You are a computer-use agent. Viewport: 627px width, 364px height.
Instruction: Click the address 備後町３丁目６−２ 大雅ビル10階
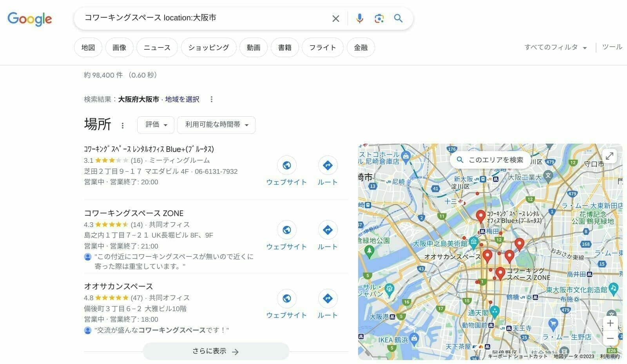point(135,309)
